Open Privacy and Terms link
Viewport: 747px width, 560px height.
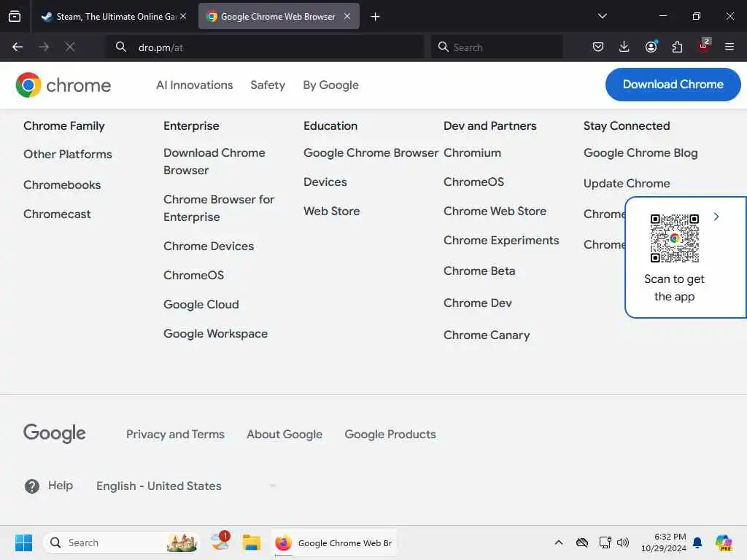click(175, 435)
